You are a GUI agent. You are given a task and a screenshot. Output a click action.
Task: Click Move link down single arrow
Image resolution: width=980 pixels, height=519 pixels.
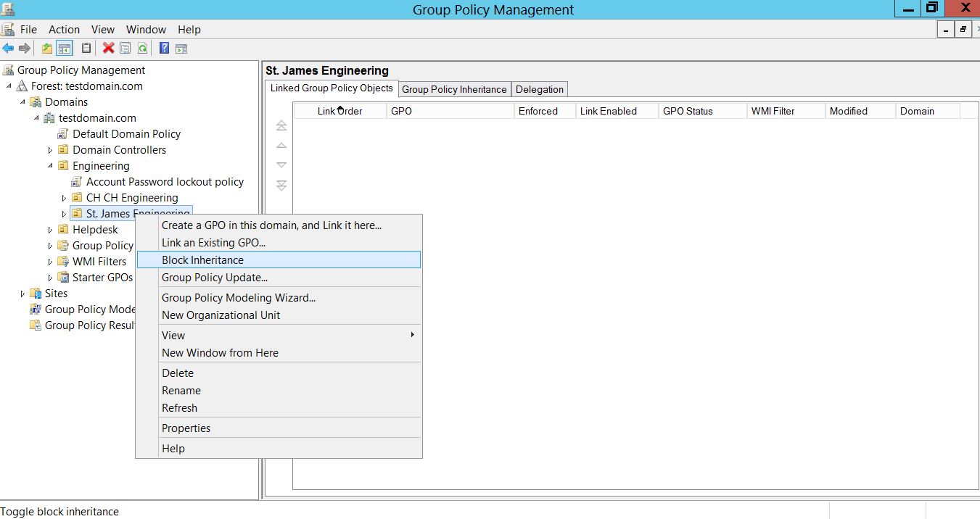281,165
